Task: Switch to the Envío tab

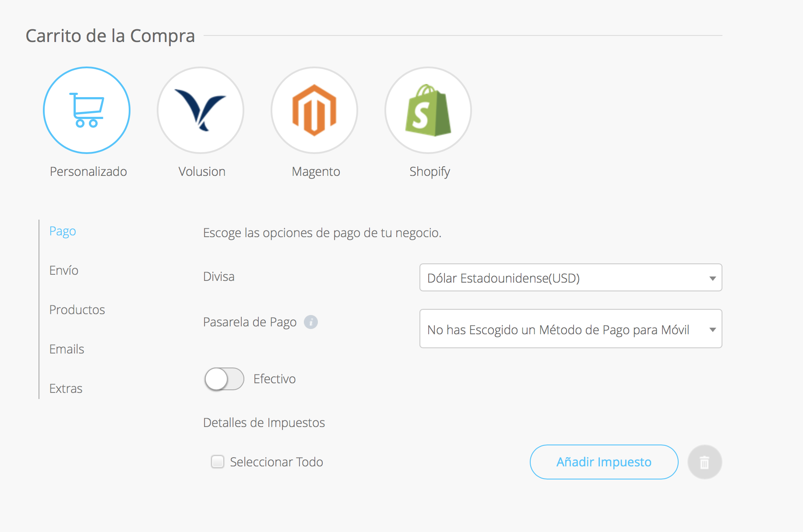Action: click(64, 270)
